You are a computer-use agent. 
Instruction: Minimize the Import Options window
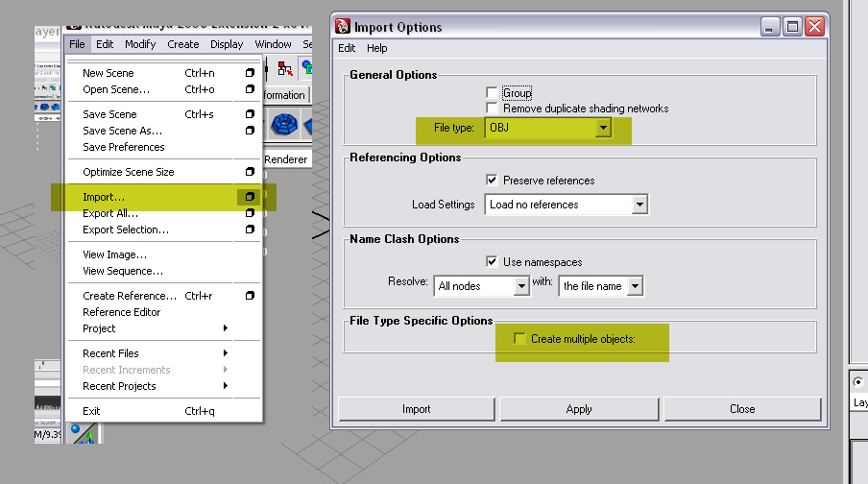[x=769, y=27]
